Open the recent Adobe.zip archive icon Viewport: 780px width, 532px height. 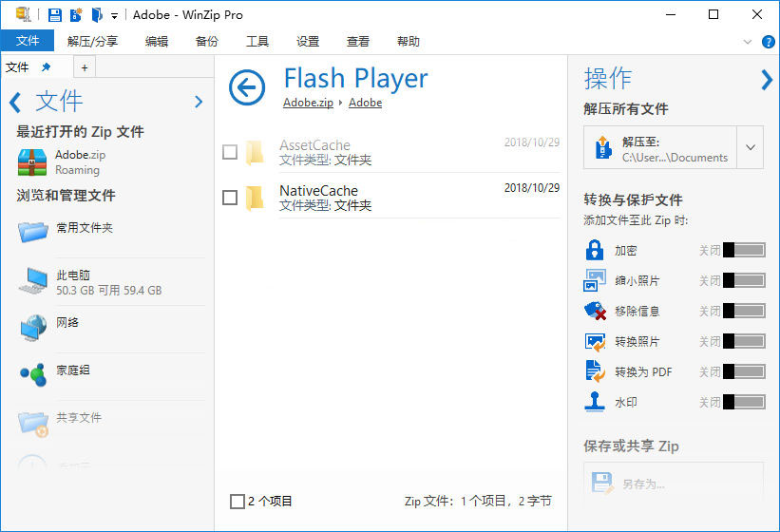(x=32, y=162)
